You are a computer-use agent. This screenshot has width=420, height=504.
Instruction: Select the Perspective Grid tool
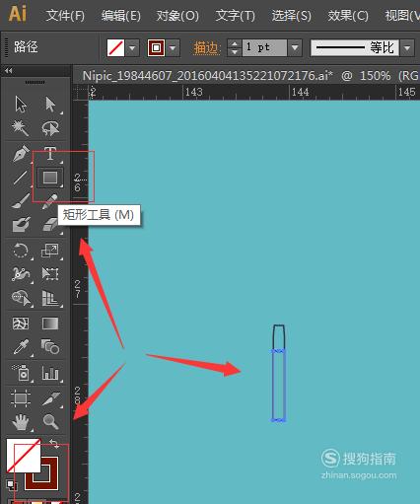(50, 298)
